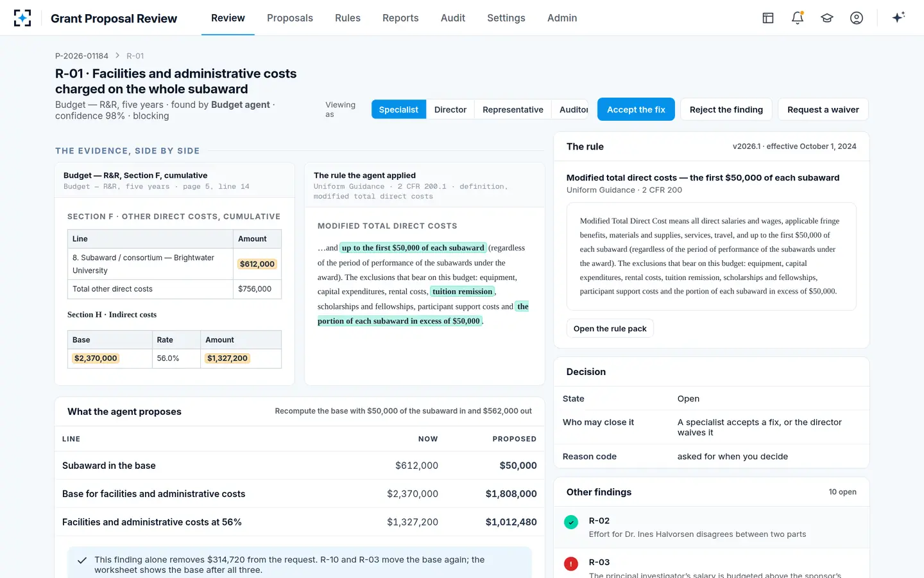
Task: Click the green check icon beside R-02
Action: 571,522
